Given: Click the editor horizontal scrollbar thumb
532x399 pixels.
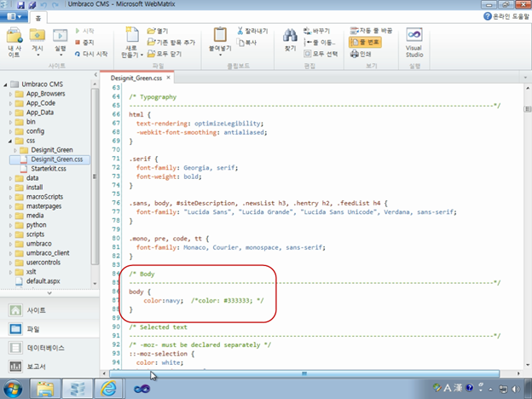Looking at the screenshot, I should tap(304, 373).
